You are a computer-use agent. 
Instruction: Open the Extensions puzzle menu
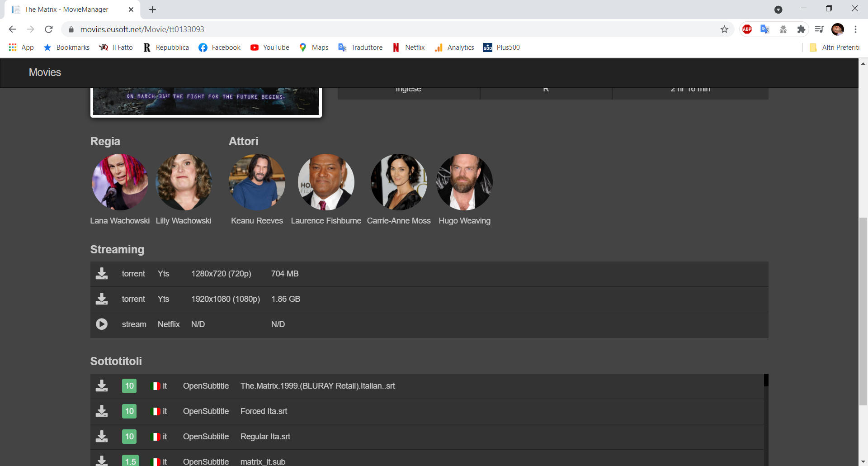801,29
